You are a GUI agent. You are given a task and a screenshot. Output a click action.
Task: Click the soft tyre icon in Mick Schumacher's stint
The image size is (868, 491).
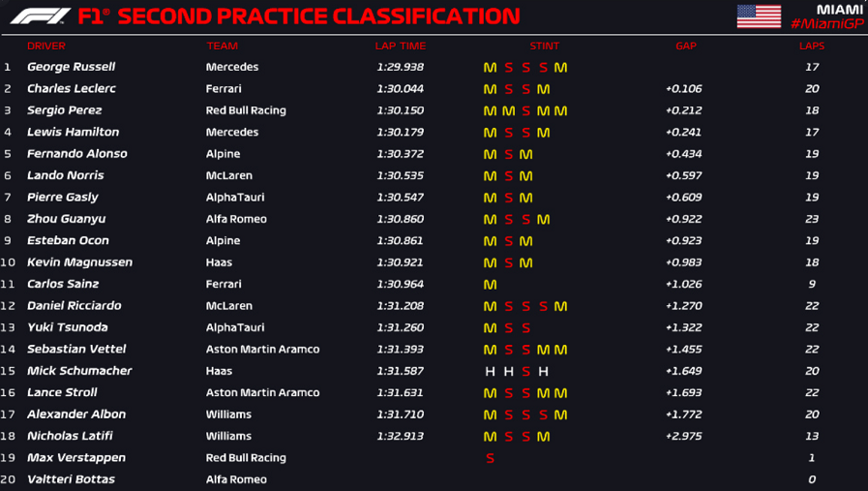point(525,371)
